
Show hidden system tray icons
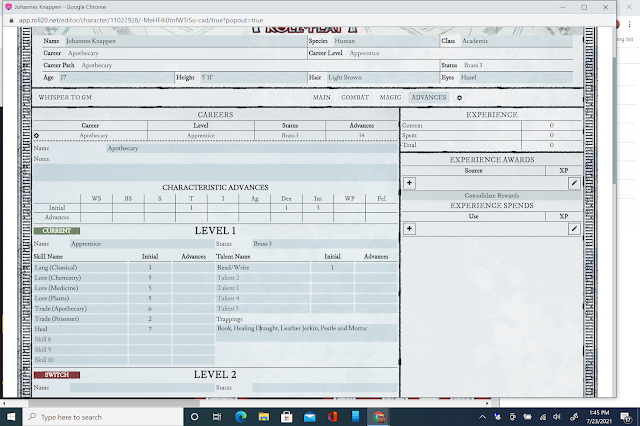point(482,417)
